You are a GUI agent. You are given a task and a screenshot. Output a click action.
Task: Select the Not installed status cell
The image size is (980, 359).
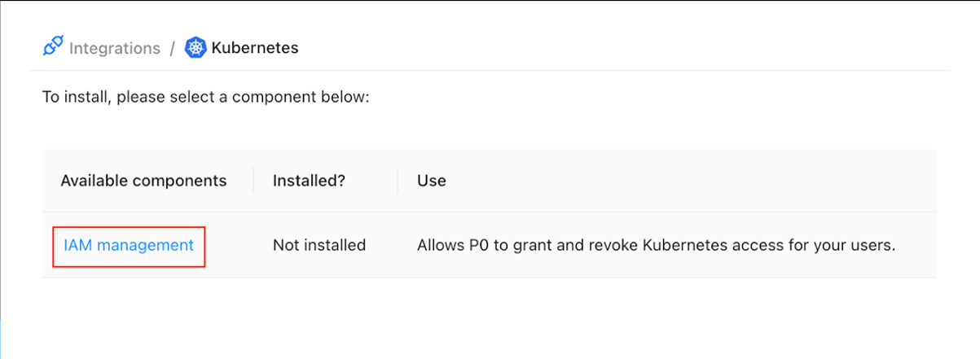coord(319,245)
